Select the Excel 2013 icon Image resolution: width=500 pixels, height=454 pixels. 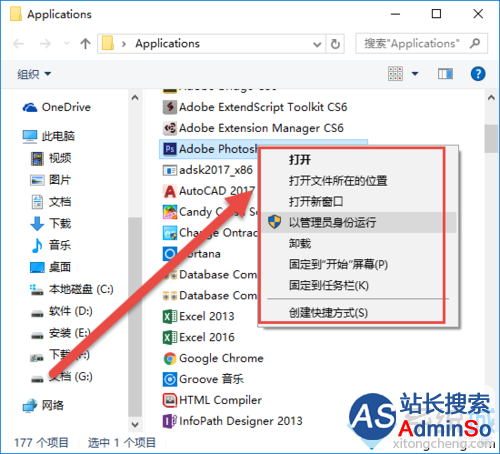(x=170, y=316)
